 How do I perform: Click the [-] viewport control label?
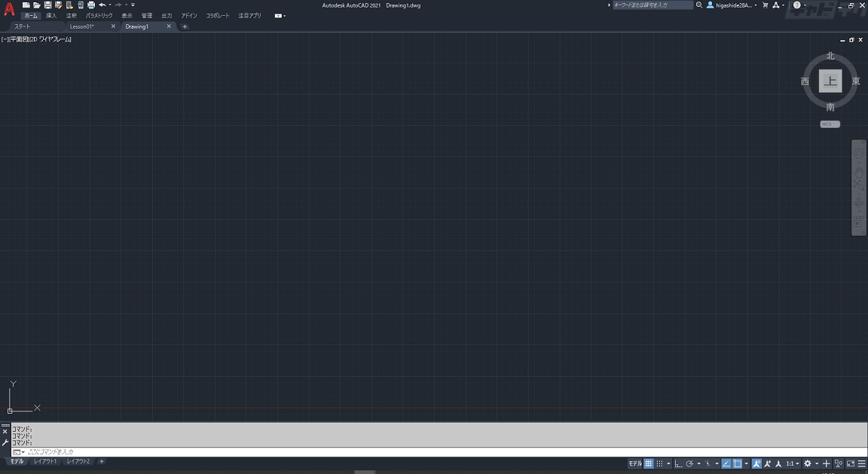[x=5, y=39]
